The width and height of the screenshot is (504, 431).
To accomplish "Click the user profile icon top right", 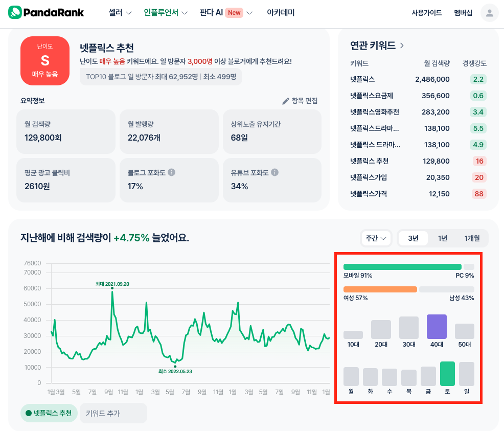I will [489, 13].
